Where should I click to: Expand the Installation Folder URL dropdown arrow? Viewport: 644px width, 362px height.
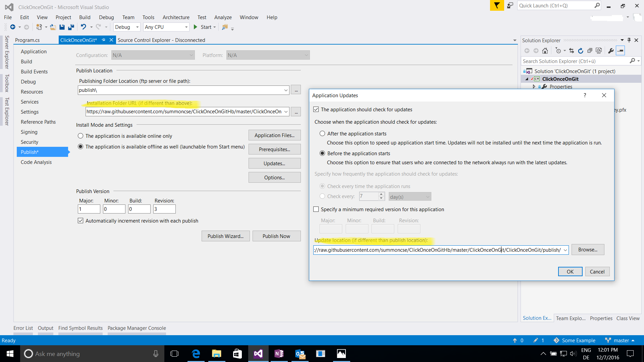pos(286,112)
